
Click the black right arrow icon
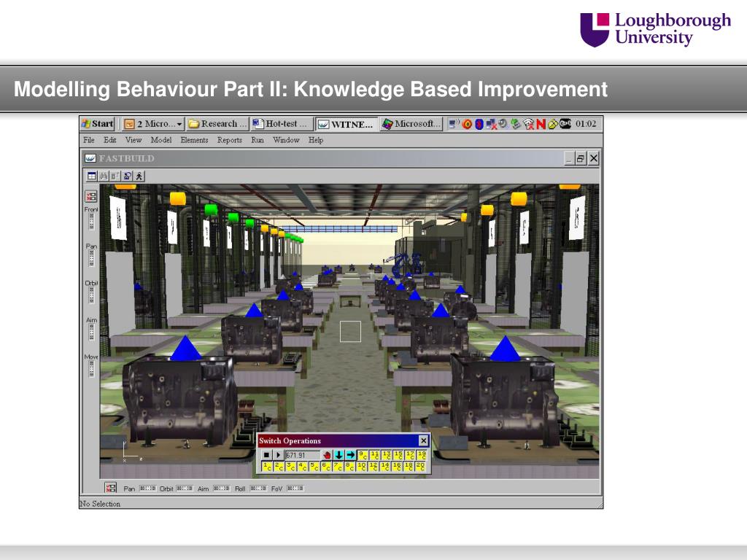point(351,455)
